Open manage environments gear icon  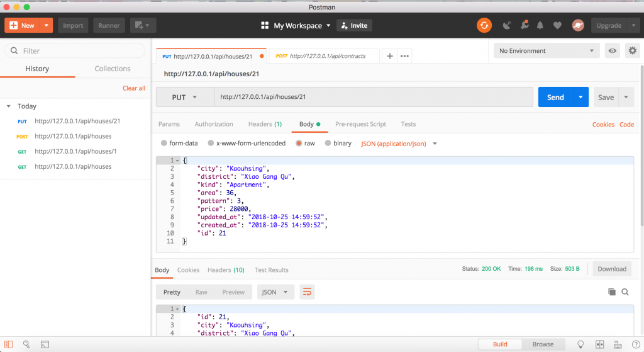click(x=633, y=50)
